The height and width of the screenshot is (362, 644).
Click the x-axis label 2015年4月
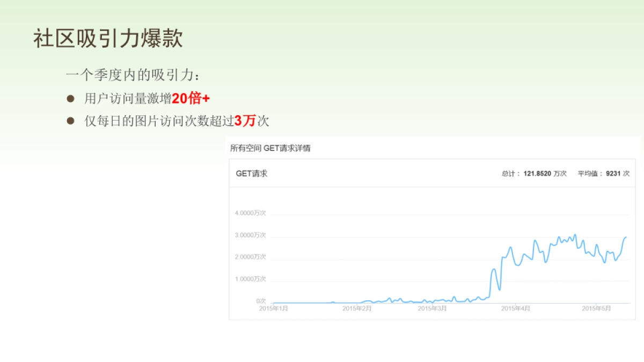pyautogui.click(x=515, y=308)
